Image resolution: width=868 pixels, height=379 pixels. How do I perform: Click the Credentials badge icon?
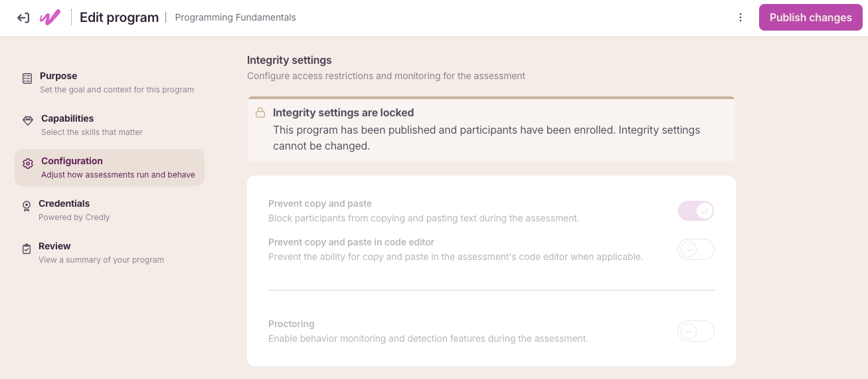(x=27, y=206)
